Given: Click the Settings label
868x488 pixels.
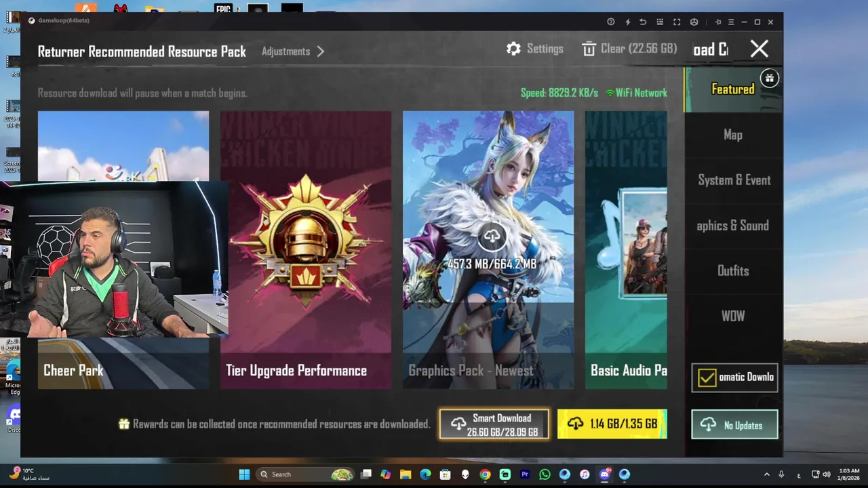Looking at the screenshot, I should [545, 49].
